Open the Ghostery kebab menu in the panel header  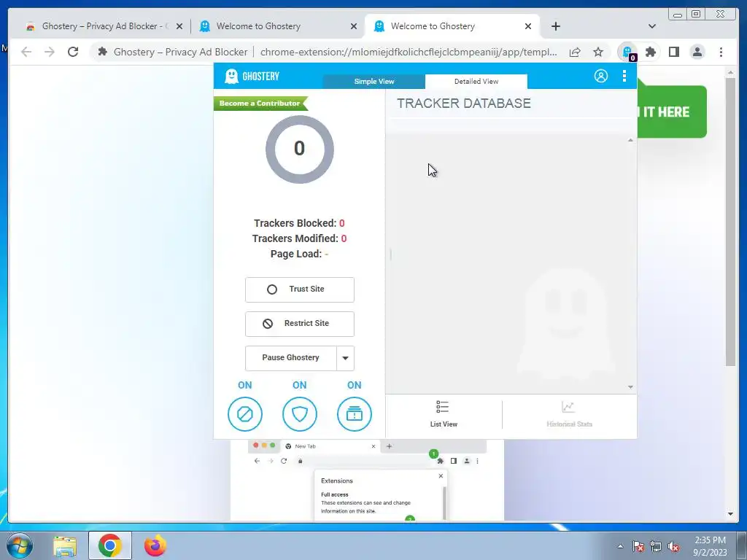[x=624, y=76]
